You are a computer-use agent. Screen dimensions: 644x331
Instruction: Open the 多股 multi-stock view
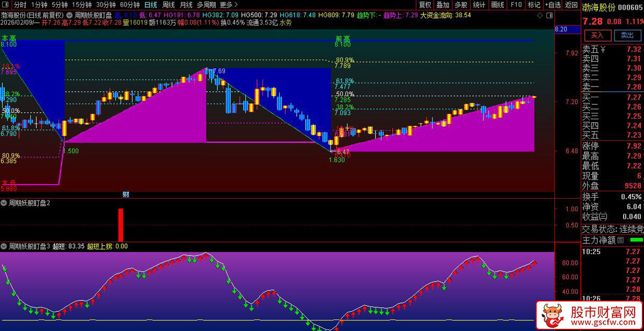coord(461,5)
